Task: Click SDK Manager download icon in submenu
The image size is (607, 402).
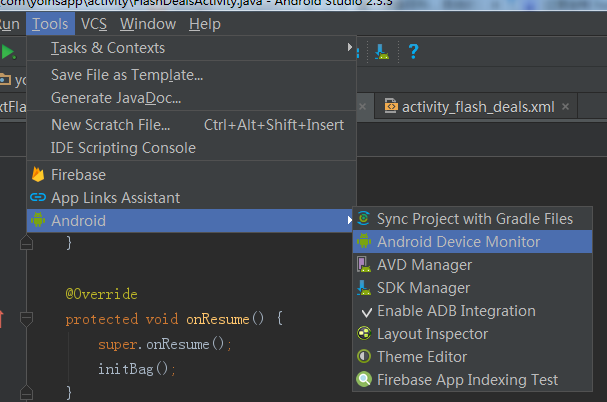Action: tap(364, 288)
